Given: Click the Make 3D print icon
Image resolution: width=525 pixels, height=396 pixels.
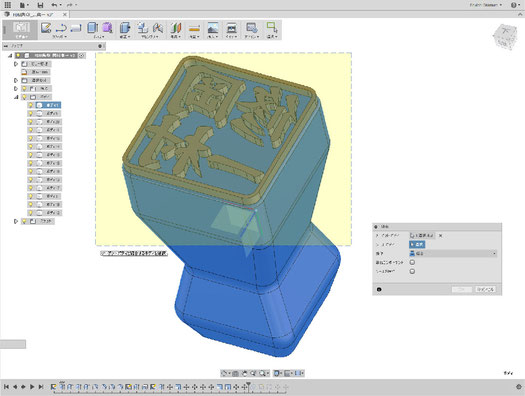Looking at the screenshot, I should [232, 27].
